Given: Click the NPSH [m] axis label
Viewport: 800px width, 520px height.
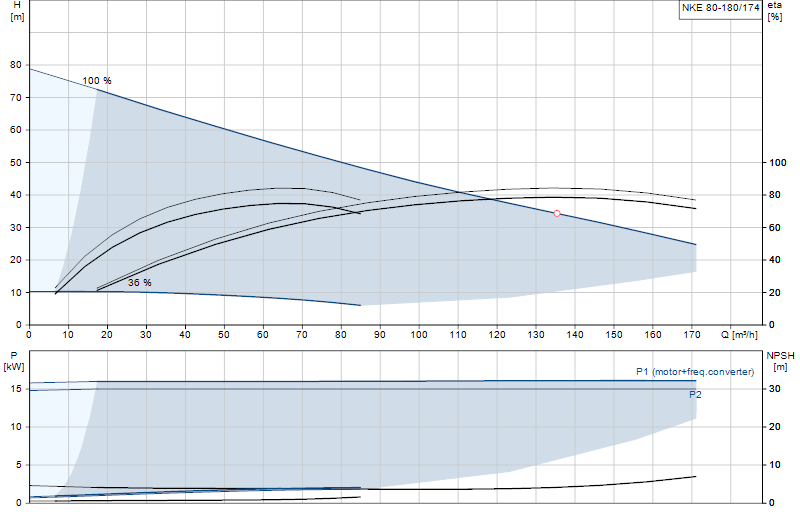Looking at the screenshot, I should pyautogui.click(x=780, y=361).
